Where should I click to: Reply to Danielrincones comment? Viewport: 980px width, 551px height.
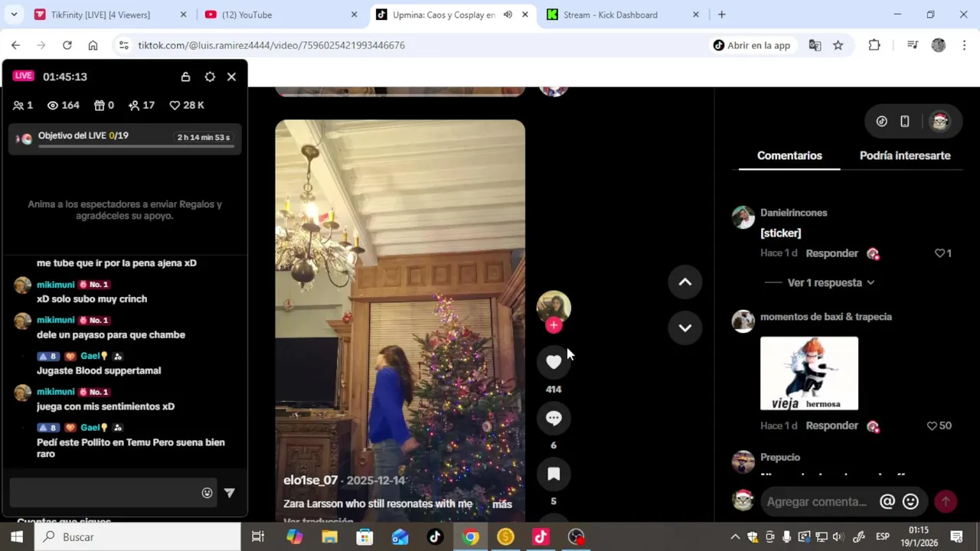point(831,253)
